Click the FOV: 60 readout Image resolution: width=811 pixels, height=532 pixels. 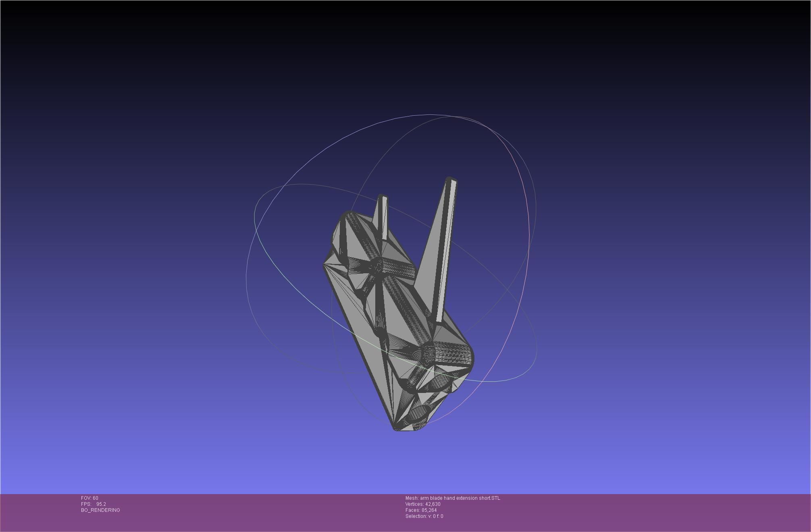coord(89,498)
